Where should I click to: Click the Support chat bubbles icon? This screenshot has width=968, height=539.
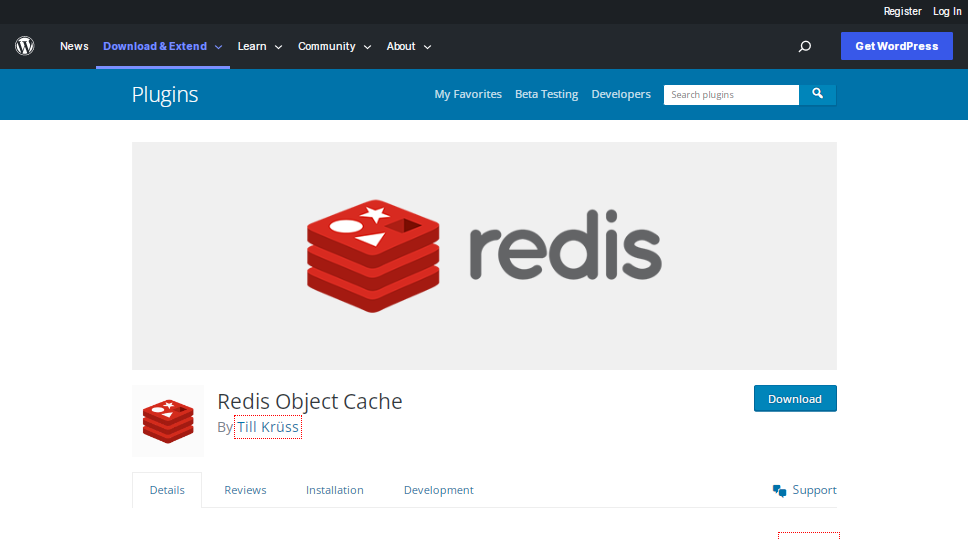(779, 490)
